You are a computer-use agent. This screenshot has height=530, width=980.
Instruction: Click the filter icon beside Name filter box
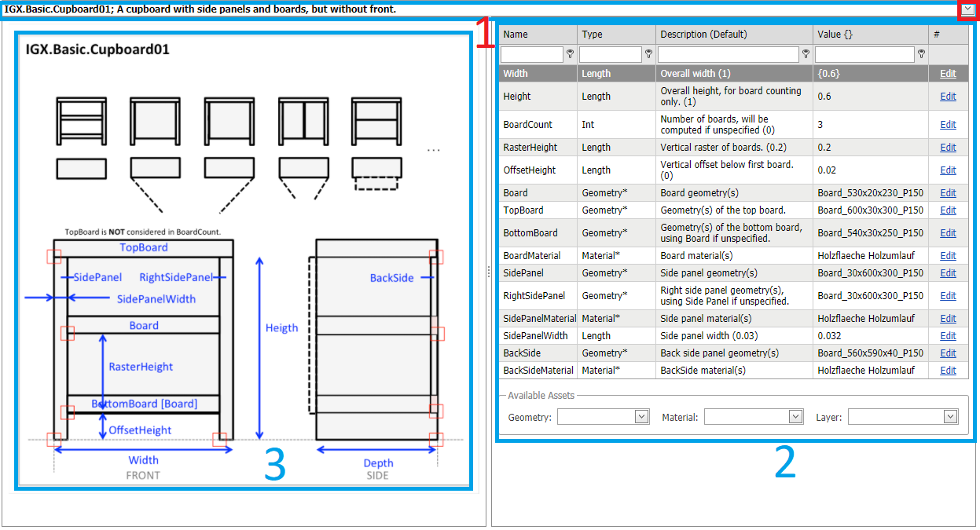pyautogui.click(x=570, y=54)
